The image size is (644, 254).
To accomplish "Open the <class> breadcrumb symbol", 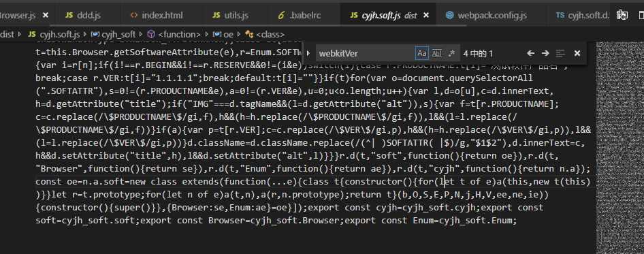I will pyautogui.click(x=265, y=34).
